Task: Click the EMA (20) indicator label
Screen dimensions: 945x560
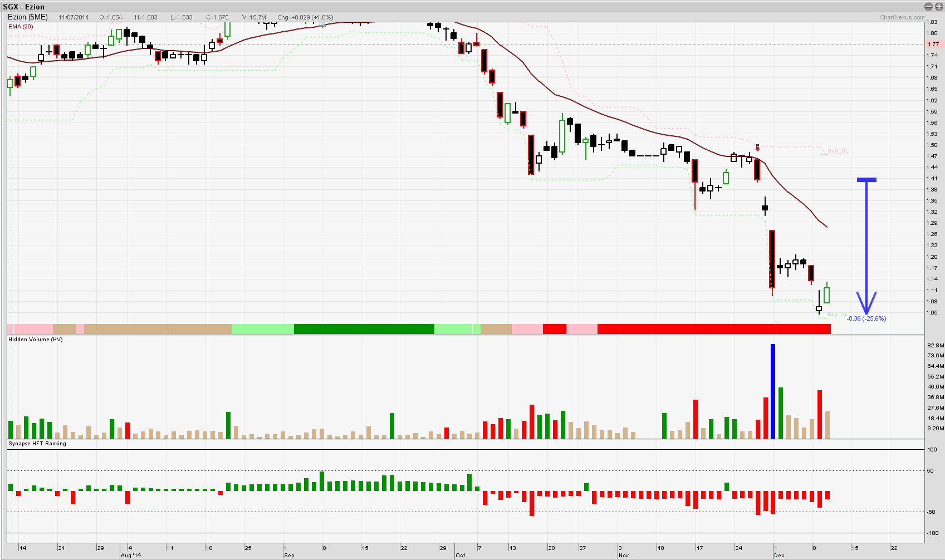Action: tap(21, 27)
